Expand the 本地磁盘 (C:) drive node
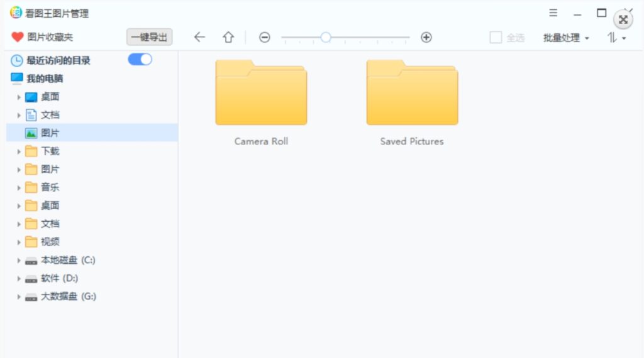The height and width of the screenshot is (358, 644). [x=19, y=261]
